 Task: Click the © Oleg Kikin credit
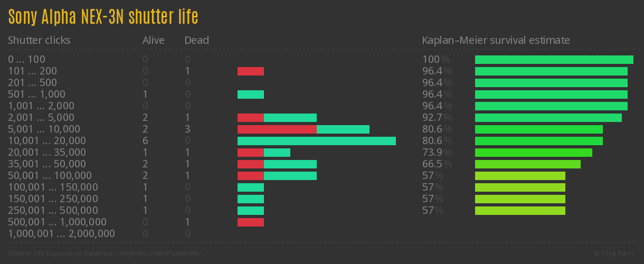point(614,253)
